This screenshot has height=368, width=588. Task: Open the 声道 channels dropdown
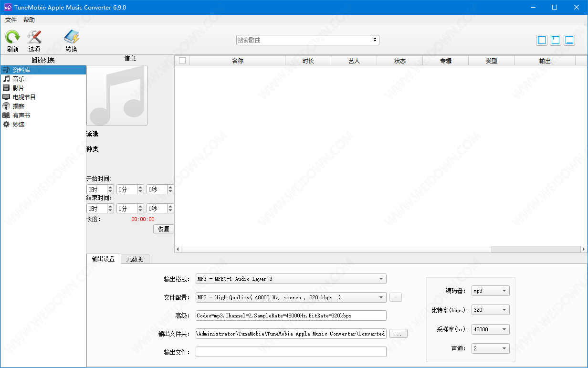click(491, 348)
